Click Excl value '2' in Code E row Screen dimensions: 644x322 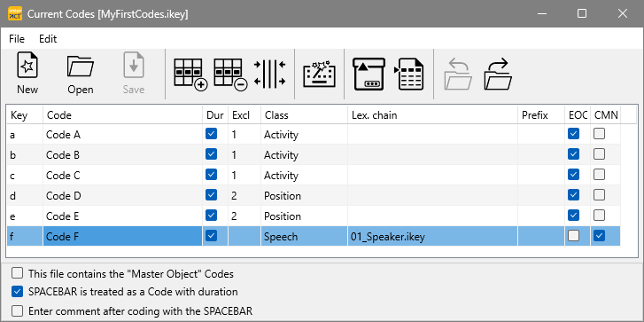coord(244,216)
